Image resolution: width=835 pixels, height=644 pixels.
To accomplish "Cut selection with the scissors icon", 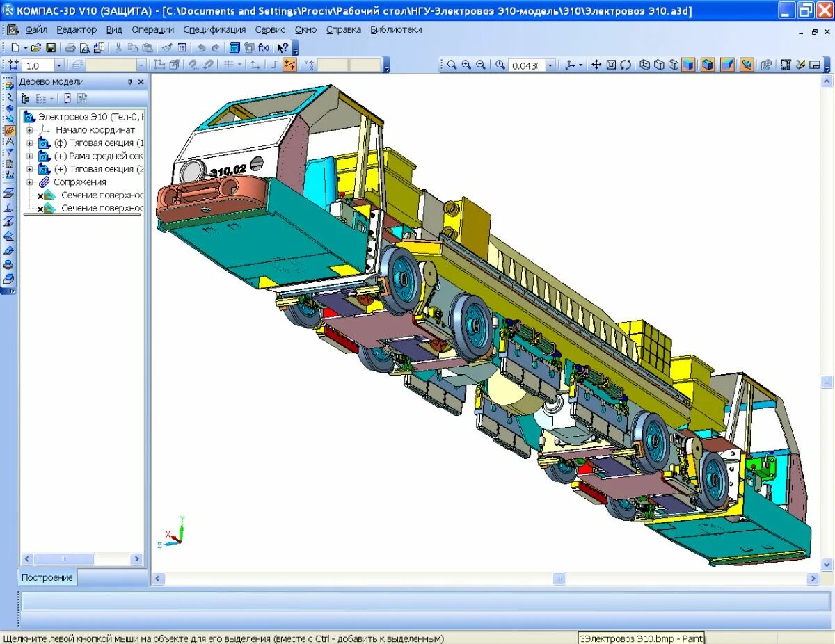I will pos(118,48).
